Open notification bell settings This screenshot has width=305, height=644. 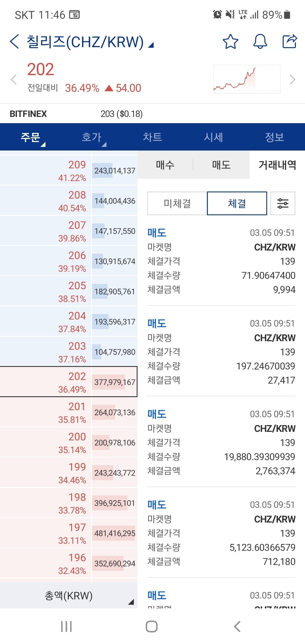[x=260, y=42]
